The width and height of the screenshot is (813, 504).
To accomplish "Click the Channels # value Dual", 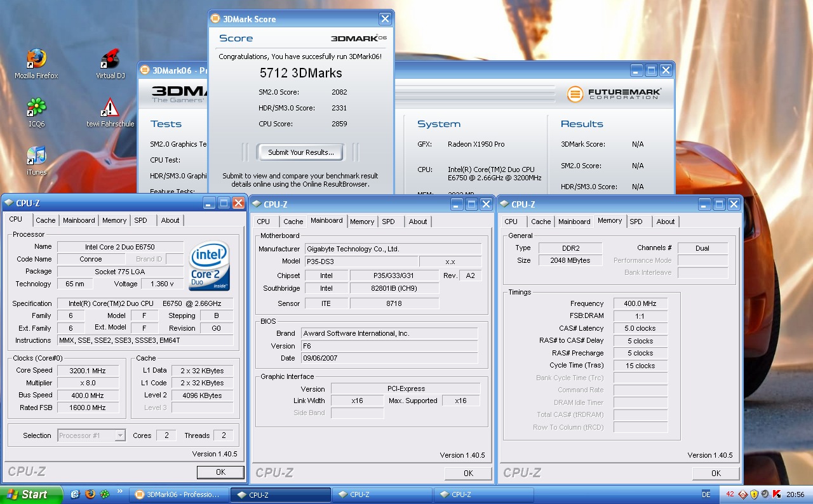I will (702, 248).
